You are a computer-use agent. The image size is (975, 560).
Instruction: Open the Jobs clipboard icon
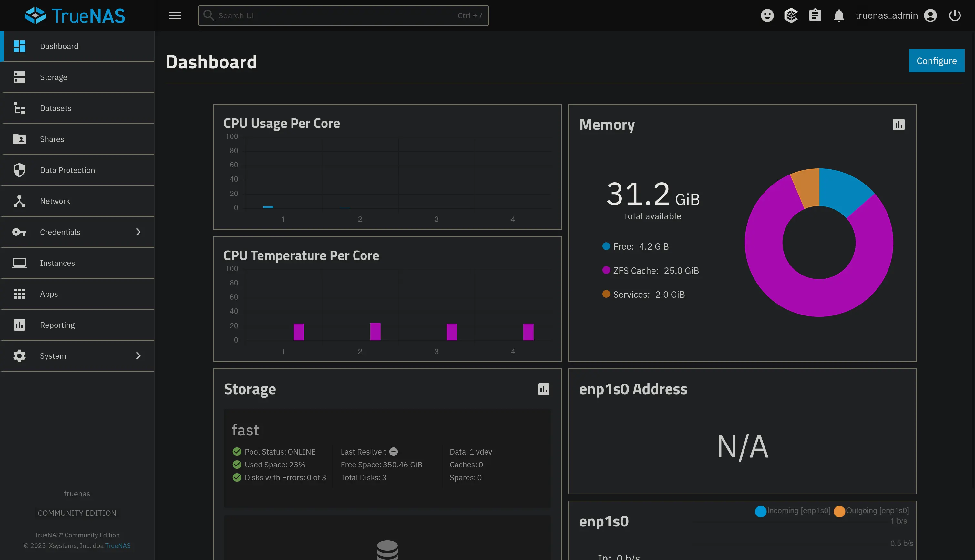(x=815, y=15)
